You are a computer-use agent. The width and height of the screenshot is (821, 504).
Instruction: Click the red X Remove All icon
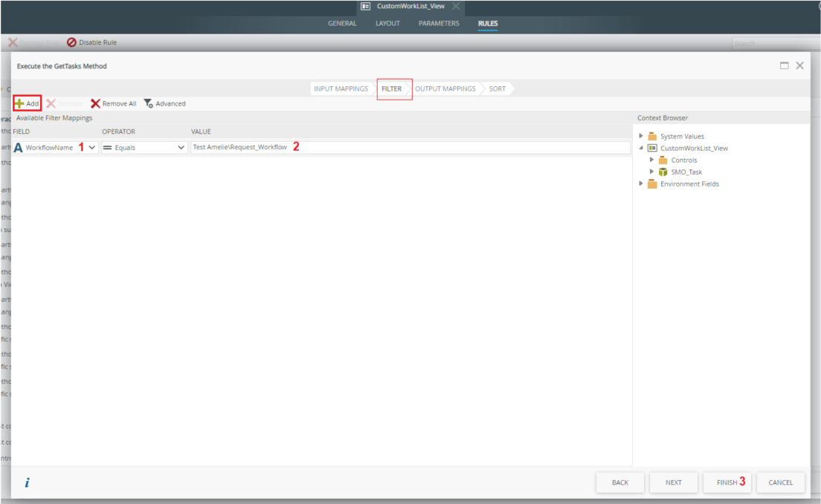point(95,103)
